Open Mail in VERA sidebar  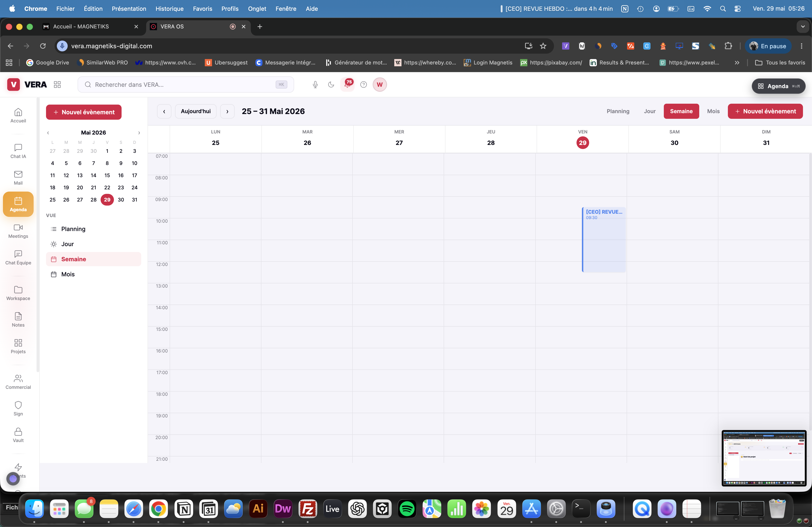(18, 178)
